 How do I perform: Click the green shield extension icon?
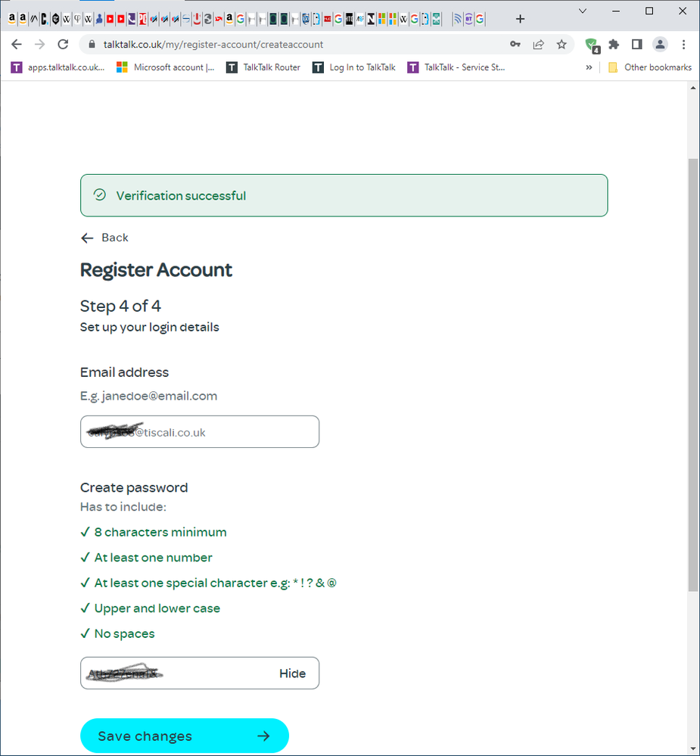click(x=592, y=45)
